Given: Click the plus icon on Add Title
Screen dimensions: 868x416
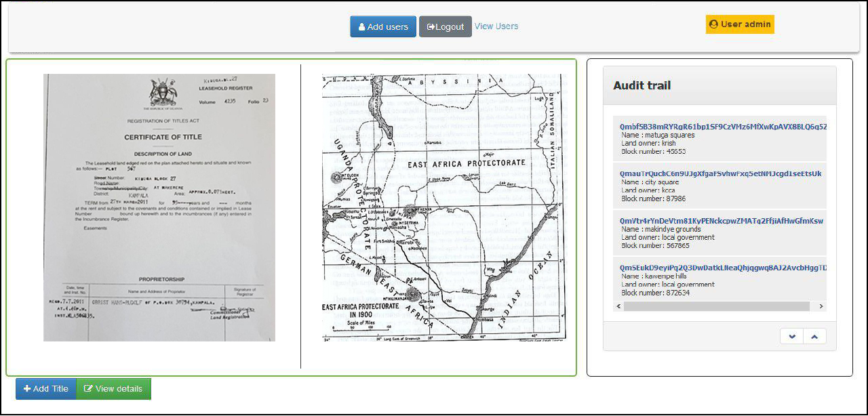Looking at the screenshot, I should point(27,389).
